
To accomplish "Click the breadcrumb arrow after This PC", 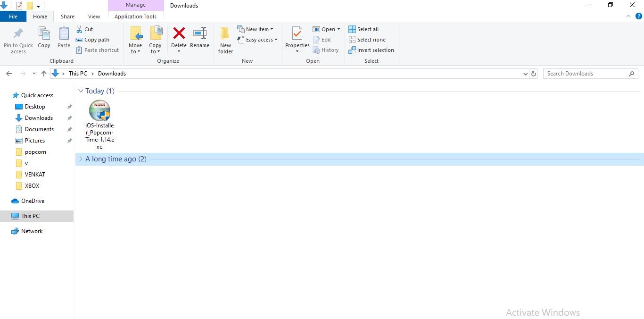I will click(93, 74).
